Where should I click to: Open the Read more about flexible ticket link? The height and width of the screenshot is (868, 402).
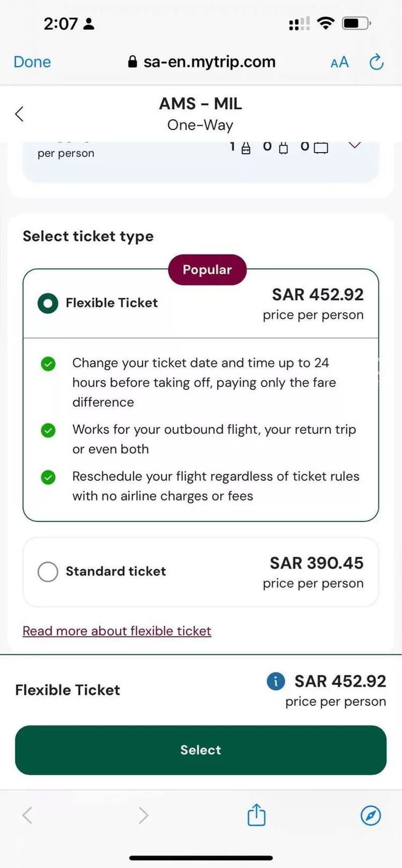pyautogui.click(x=117, y=631)
